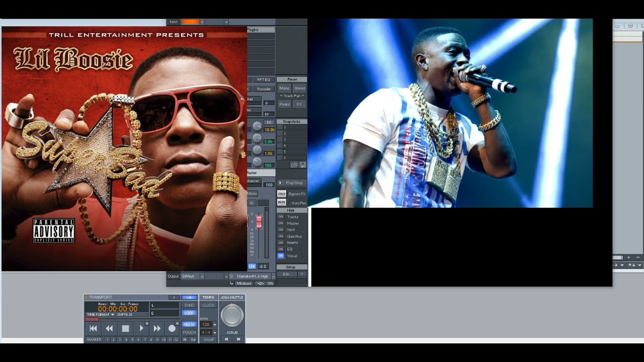The height and width of the screenshot is (362, 644).
Task: Click the Peaks button
Action: [x=285, y=105]
